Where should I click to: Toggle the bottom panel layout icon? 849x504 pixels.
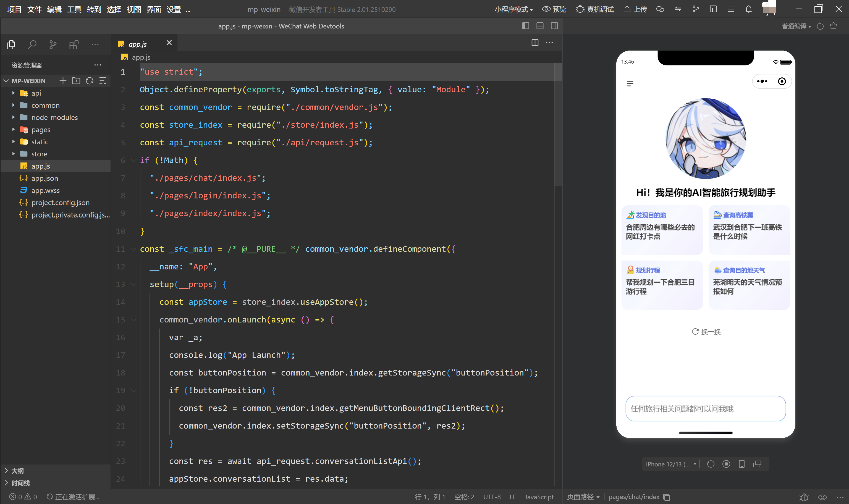(540, 26)
